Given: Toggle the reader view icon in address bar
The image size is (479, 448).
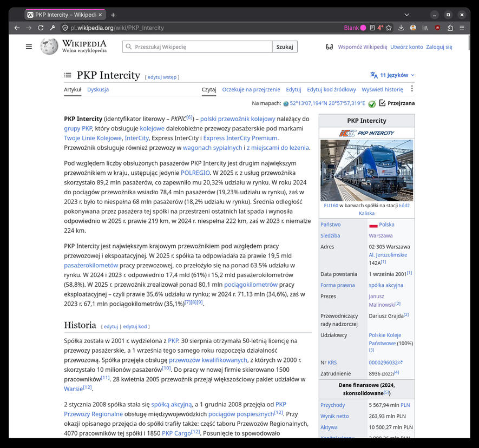Looking at the screenshot, I should (x=372, y=28).
